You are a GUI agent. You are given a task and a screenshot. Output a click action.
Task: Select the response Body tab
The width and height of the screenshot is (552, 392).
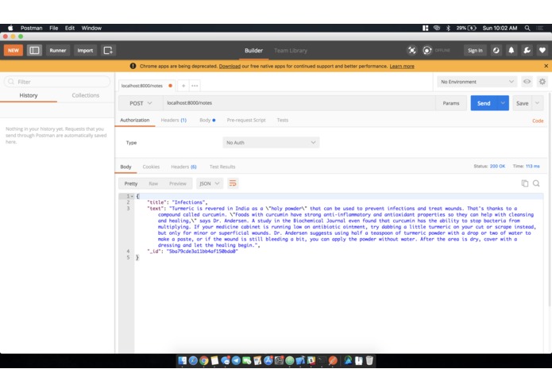[x=125, y=167]
